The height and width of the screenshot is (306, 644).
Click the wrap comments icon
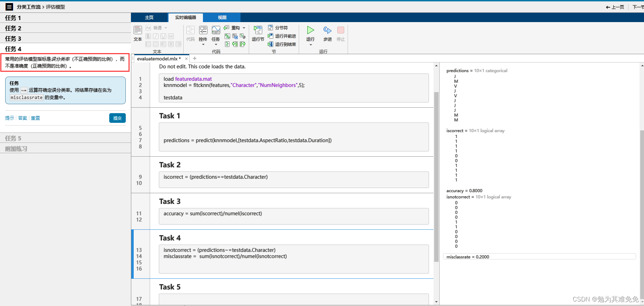243,36
